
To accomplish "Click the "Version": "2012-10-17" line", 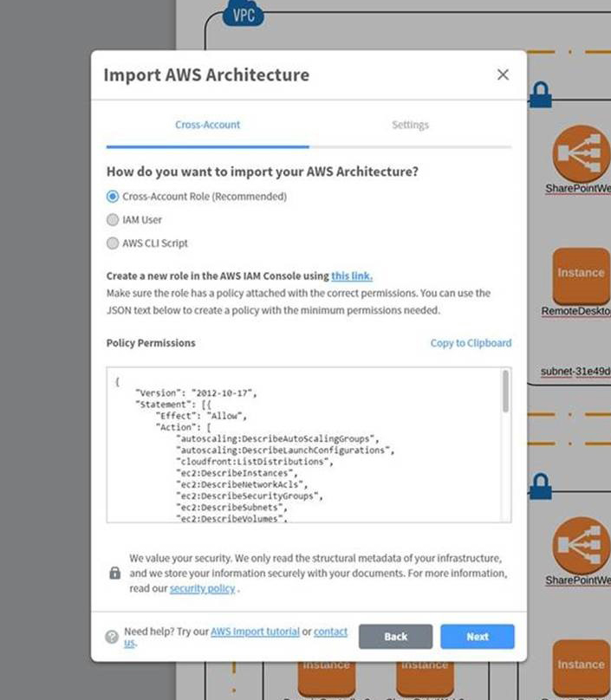I will coord(196,392).
